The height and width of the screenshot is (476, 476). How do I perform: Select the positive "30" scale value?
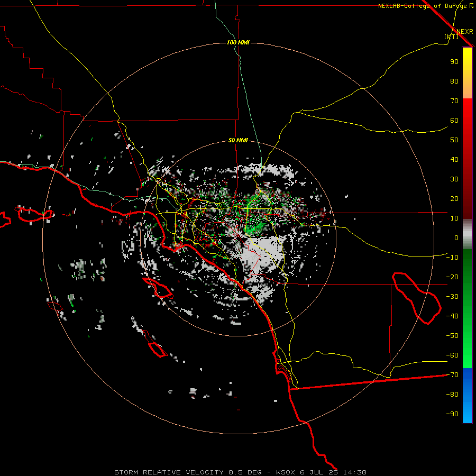(x=454, y=179)
